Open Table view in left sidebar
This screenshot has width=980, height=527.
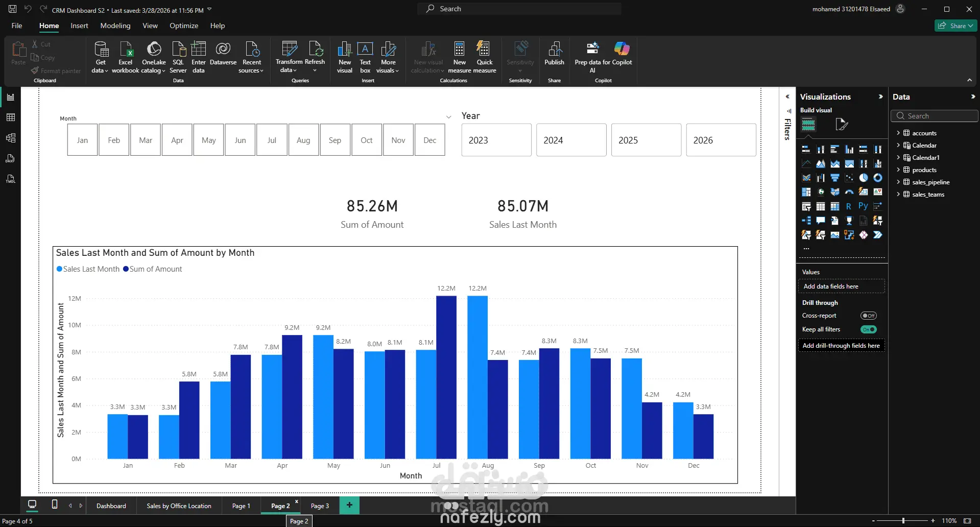click(11, 117)
